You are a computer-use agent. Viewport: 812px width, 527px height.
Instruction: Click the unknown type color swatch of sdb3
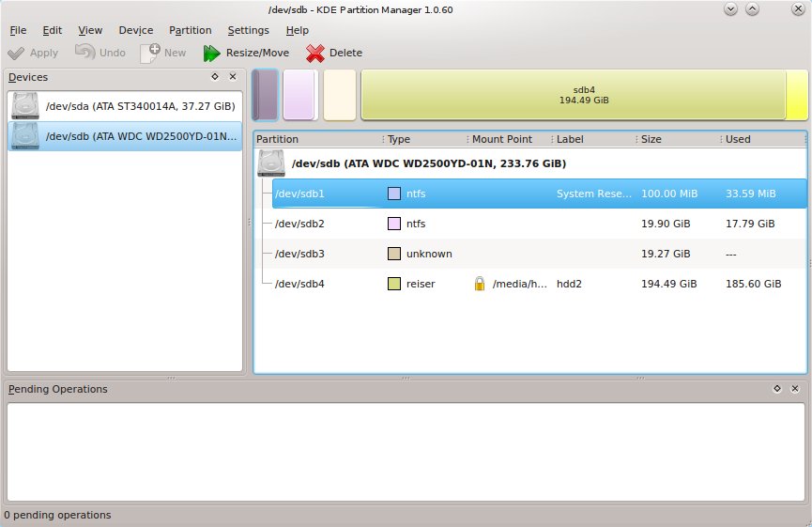394,254
